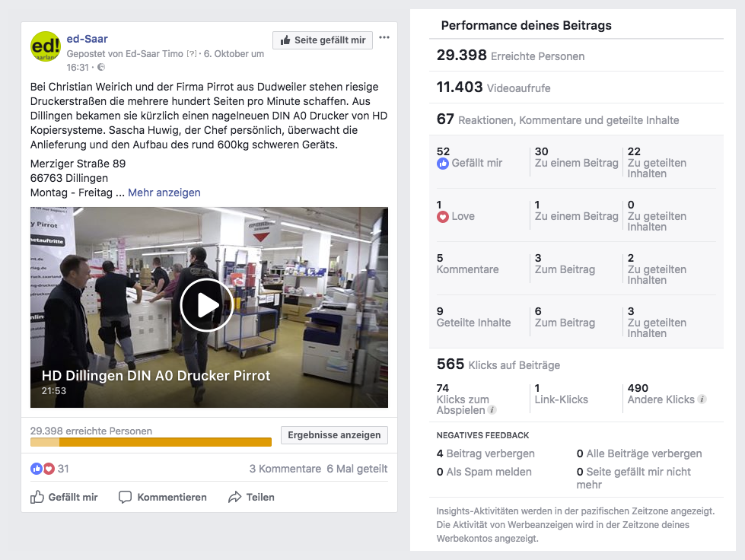Click the [?] help marker after Ed-Saar Timo
745x560 pixels.
192,54
